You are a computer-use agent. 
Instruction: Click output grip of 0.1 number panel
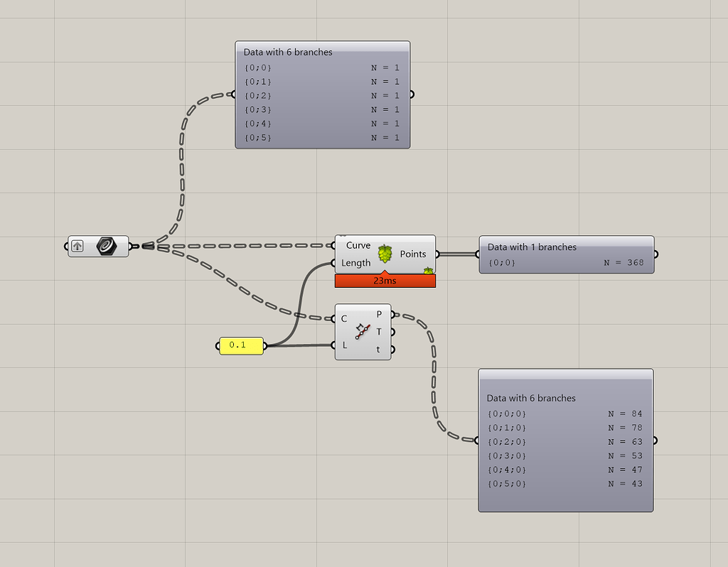click(x=265, y=346)
